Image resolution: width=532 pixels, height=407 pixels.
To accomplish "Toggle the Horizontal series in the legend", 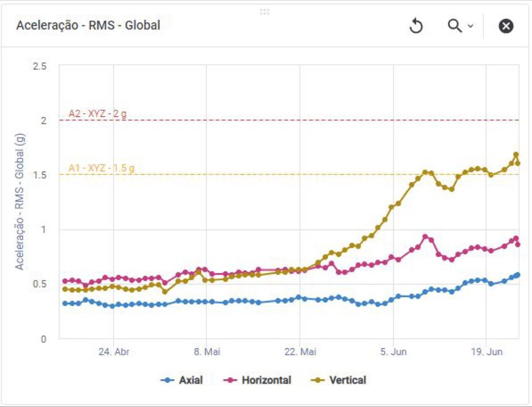I will click(x=257, y=380).
